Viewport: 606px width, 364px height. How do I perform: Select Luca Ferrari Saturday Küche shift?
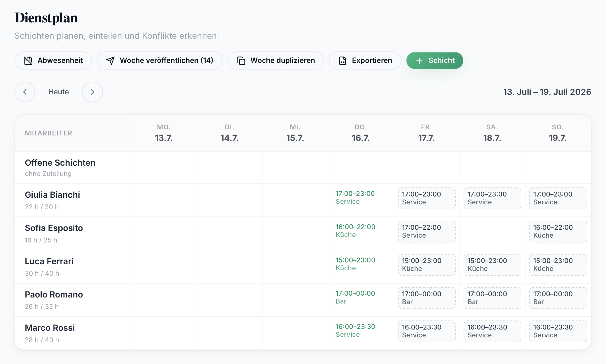click(x=492, y=265)
